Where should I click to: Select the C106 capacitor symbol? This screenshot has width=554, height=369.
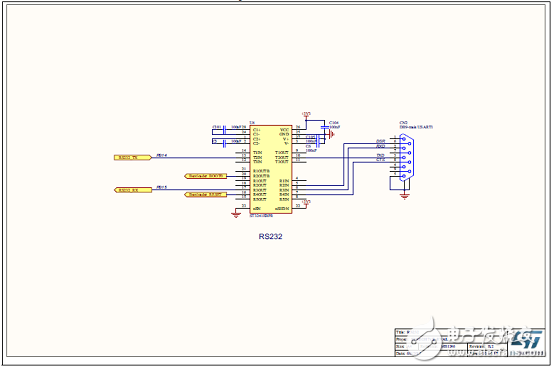(324, 127)
